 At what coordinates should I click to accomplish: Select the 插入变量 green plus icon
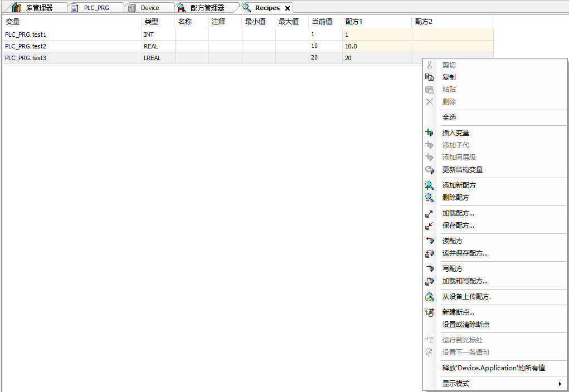coord(429,133)
